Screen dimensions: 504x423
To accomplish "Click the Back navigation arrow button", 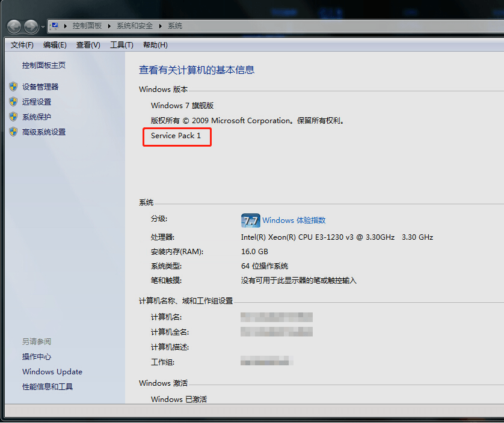I will click(14, 26).
